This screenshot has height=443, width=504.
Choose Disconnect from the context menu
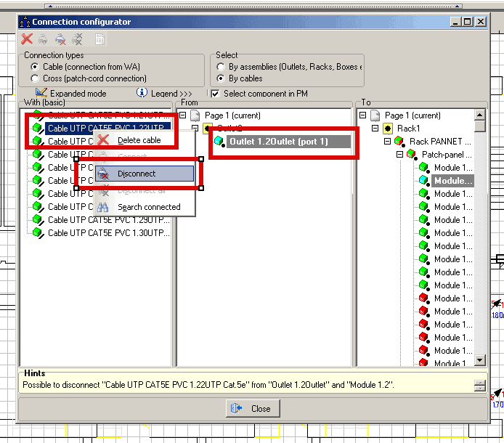pyautogui.click(x=137, y=174)
